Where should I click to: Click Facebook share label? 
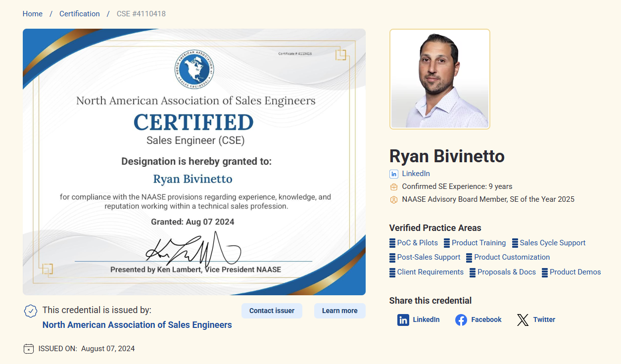[x=486, y=319]
